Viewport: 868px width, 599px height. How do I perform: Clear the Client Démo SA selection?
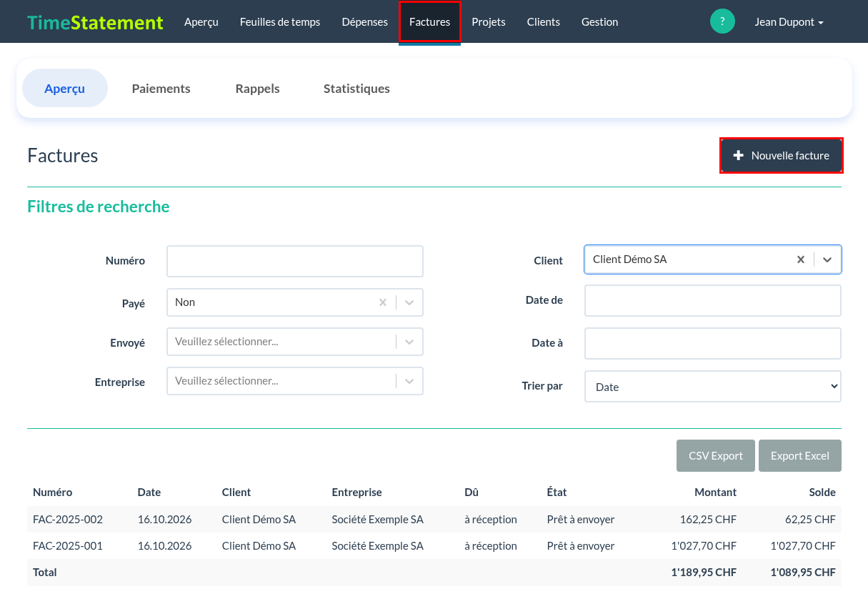point(801,259)
